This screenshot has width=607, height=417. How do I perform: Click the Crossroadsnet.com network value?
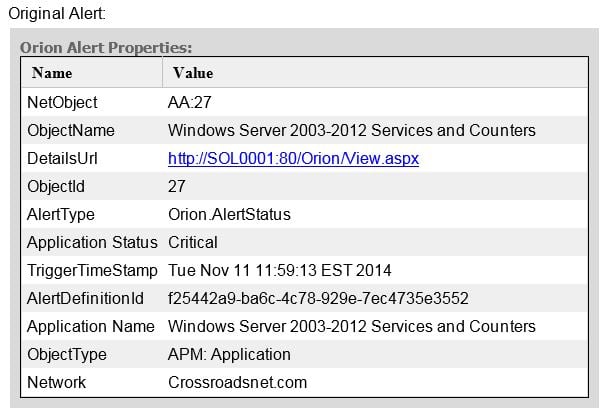237,383
